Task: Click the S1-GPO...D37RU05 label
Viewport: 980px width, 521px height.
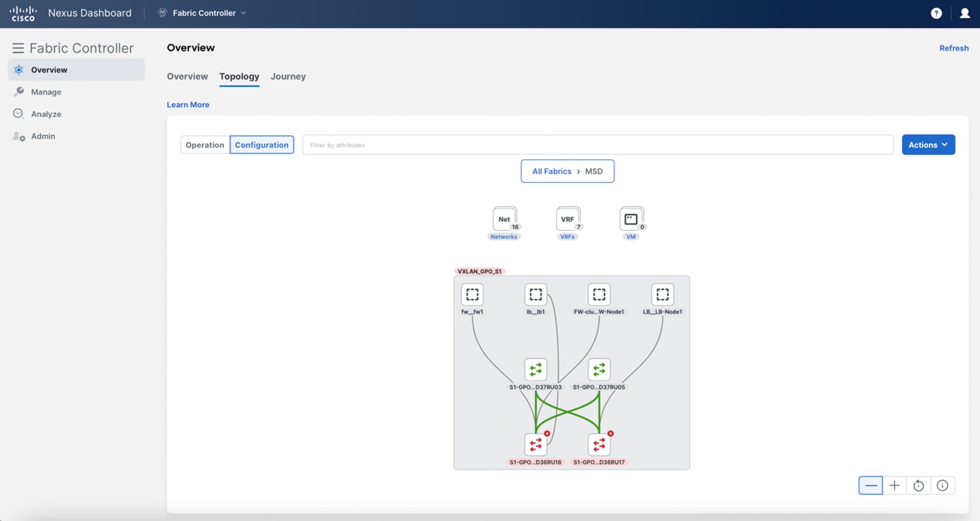Action: [x=599, y=387]
